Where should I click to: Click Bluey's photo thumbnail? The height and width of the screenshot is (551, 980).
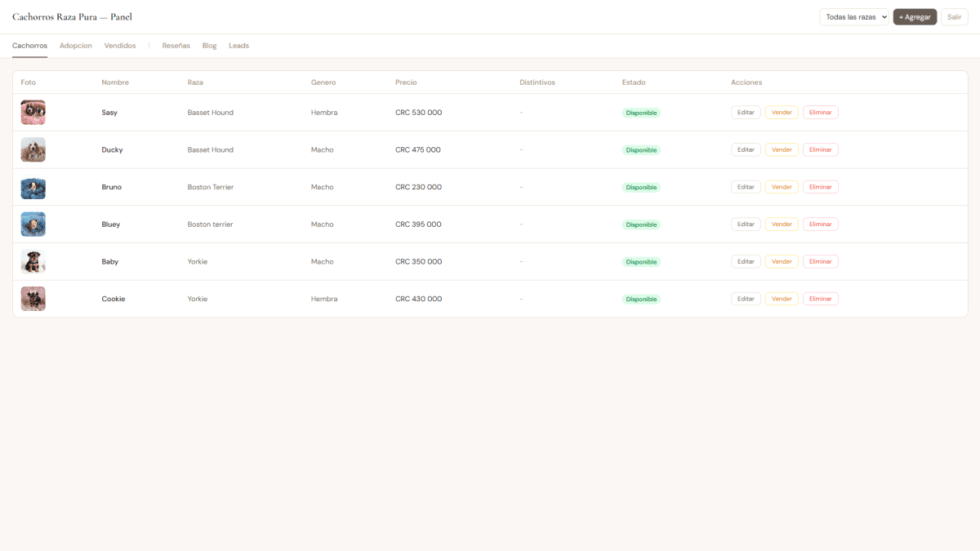click(x=33, y=224)
